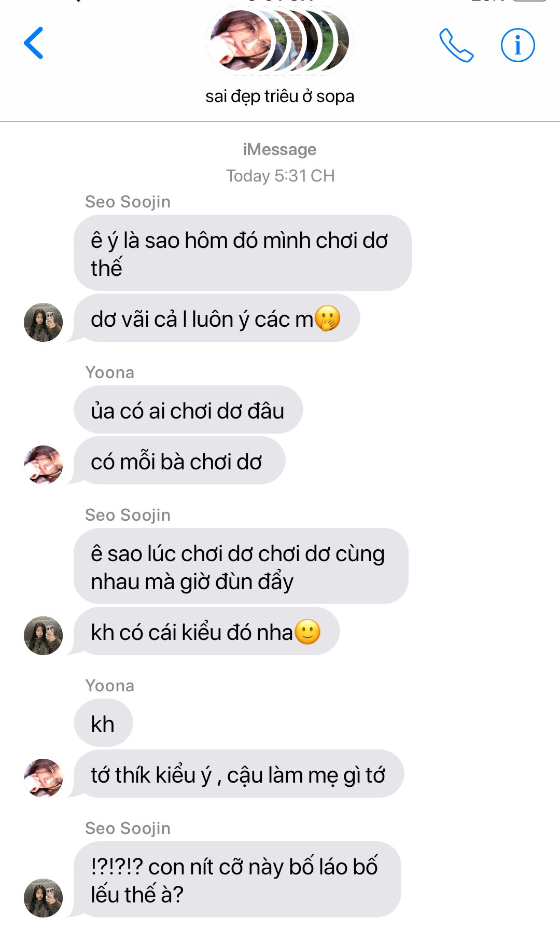
Task: Select message 'ê ý là sao hôm đó'
Action: coord(243,253)
